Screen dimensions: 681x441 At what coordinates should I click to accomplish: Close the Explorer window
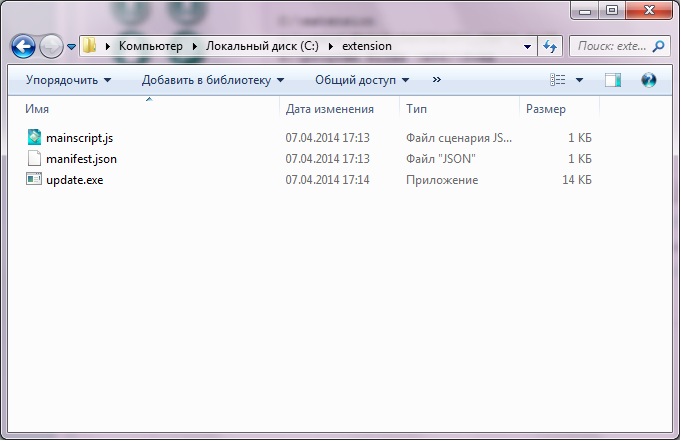pos(649,10)
